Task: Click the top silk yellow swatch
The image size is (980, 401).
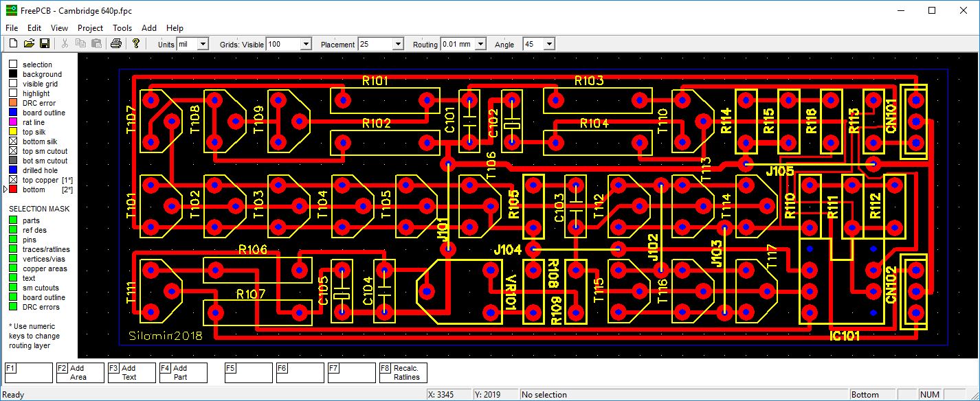Action: (x=13, y=132)
